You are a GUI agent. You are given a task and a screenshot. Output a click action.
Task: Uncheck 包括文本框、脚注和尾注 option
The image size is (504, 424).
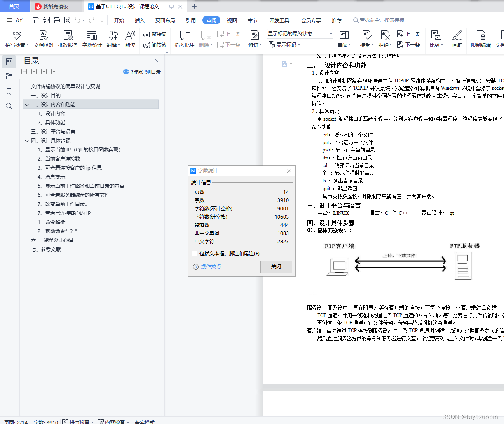(194, 254)
